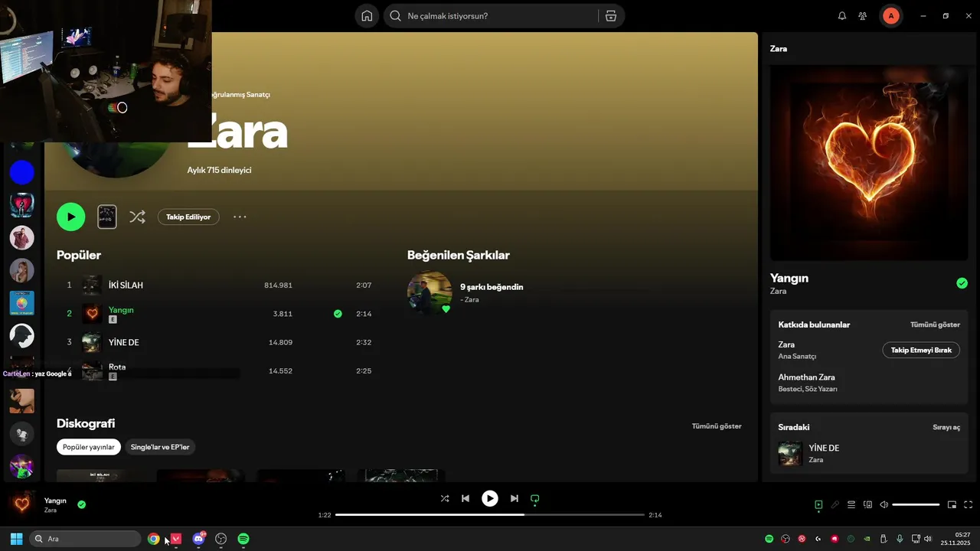Open the Browse icon inside search bar
Screen dimensions: 980x551
(610, 16)
